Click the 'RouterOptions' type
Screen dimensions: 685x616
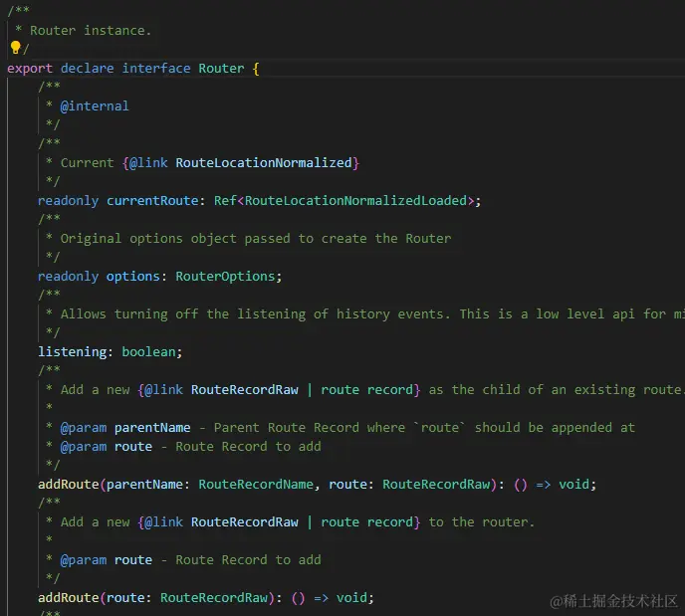[x=225, y=277]
